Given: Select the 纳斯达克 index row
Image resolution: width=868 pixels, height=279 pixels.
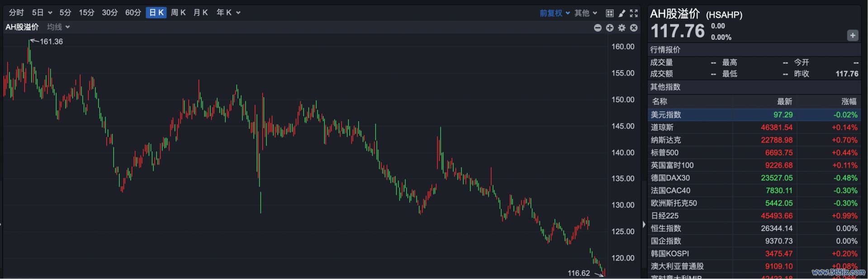Looking at the screenshot, I should (754, 140).
